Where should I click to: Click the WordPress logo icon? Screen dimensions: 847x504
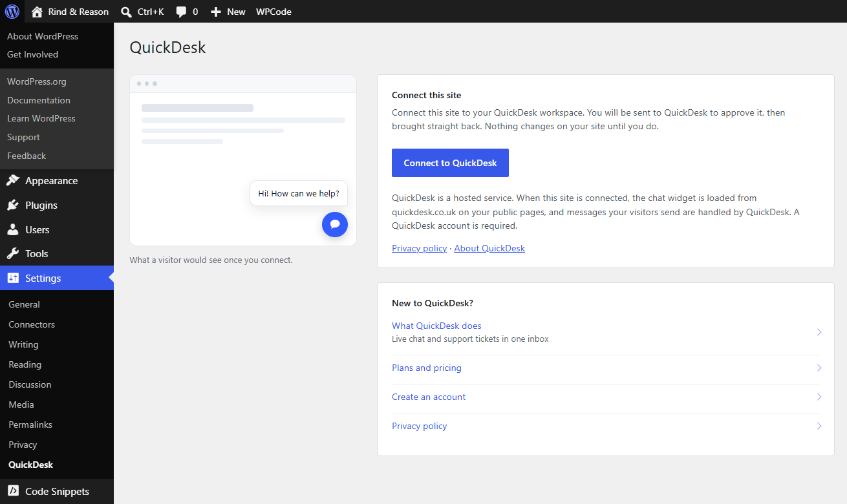pos(12,12)
